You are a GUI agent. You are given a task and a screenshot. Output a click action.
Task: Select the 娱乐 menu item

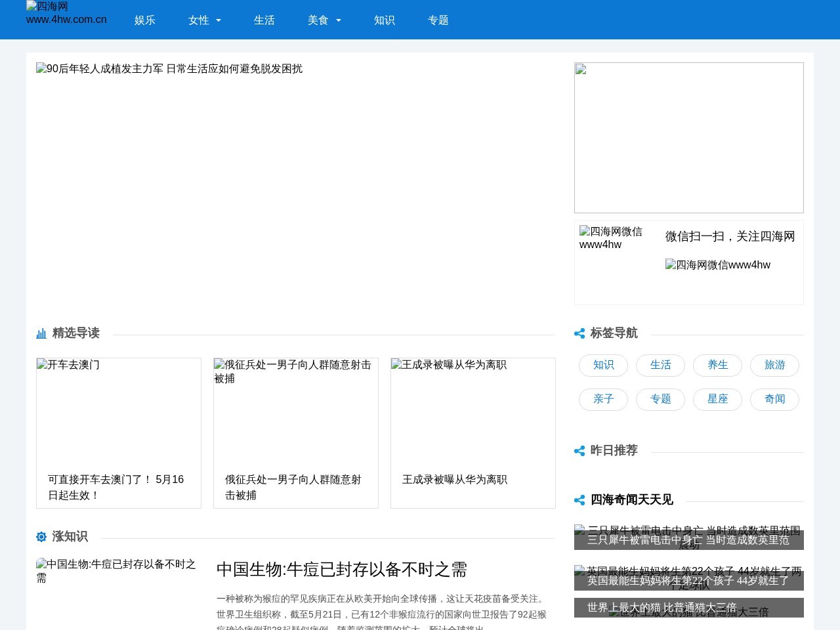click(x=144, y=20)
